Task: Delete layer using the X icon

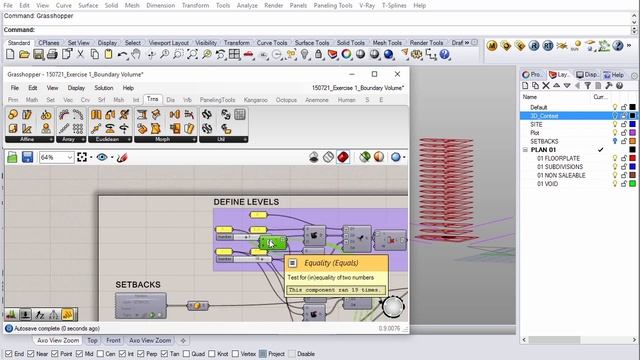Action: [546, 86]
